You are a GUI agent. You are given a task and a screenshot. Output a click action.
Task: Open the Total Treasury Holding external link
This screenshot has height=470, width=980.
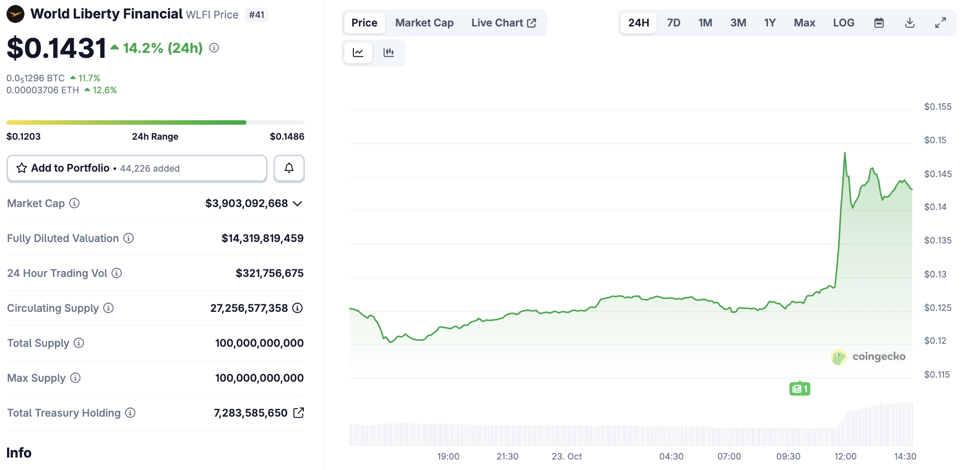299,413
